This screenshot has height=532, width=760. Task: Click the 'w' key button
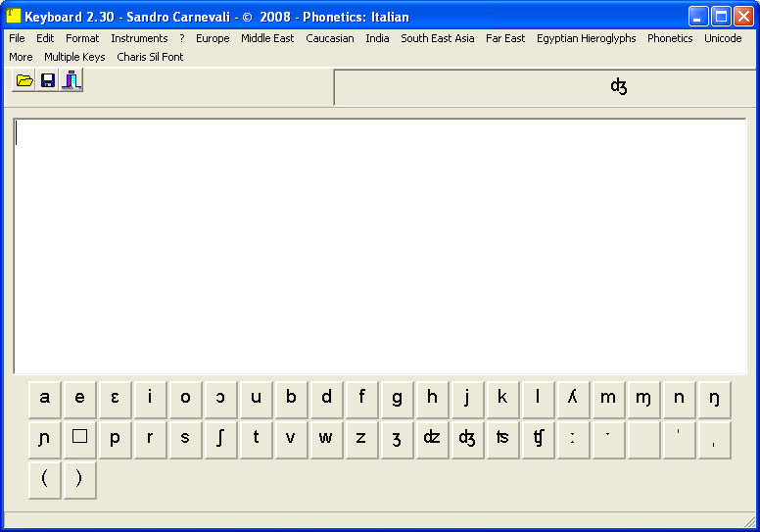click(x=327, y=440)
